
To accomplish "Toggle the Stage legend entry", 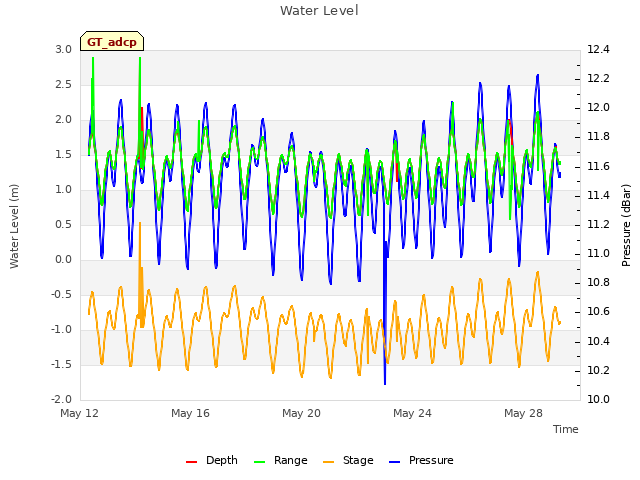I will pos(348,460).
